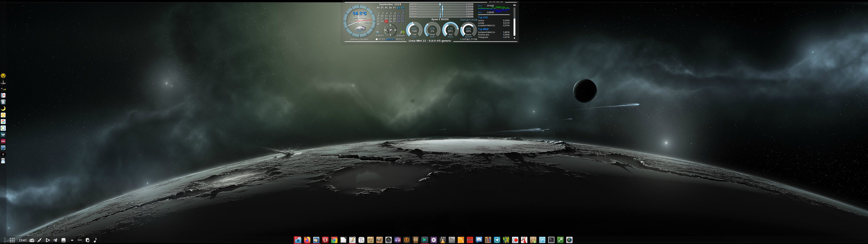Open the three-dots overflow menu in the panel
868x244 pixels.
pos(80,240)
